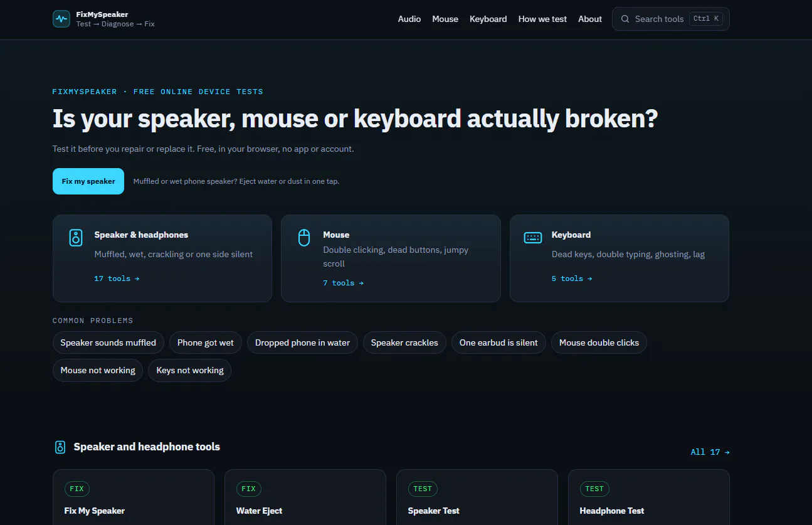Click speaker icon beside Speaker and headphone tools heading
The height and width of the screenshot is (525, 812).
pos(60,447)
